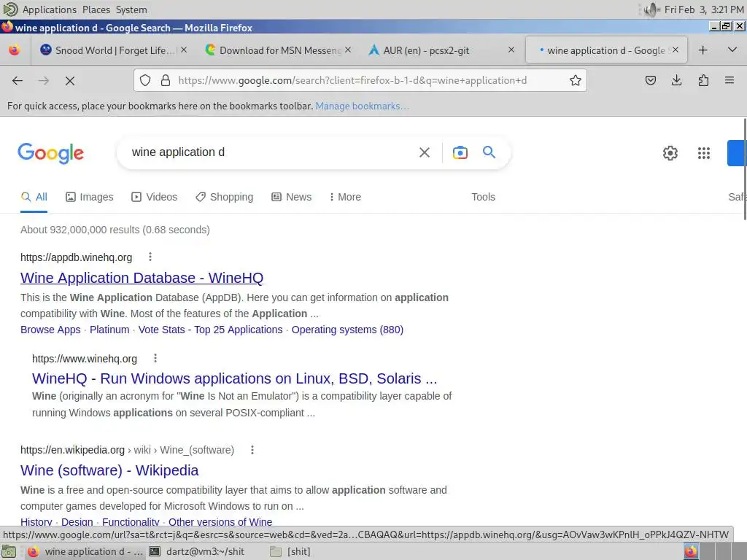Select the Shopping search filter
Image resolution: width=747 pixels, height=560 pixels.
pos(225,197)
